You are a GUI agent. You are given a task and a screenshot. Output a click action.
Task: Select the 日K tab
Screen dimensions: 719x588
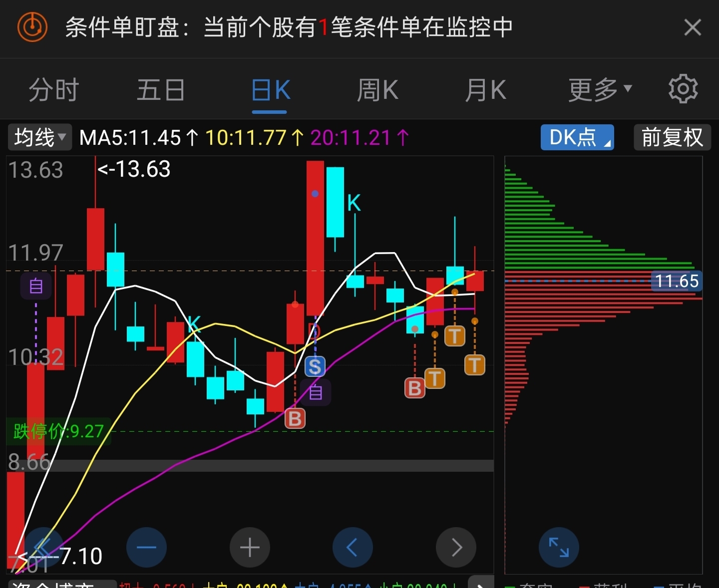click(x=270, y=90)
